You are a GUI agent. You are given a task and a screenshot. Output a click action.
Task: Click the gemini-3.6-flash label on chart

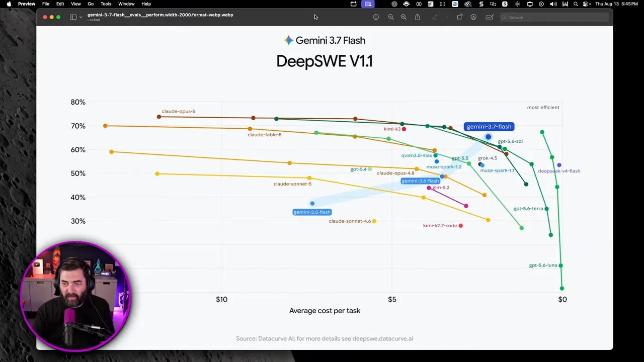(420, 181)
